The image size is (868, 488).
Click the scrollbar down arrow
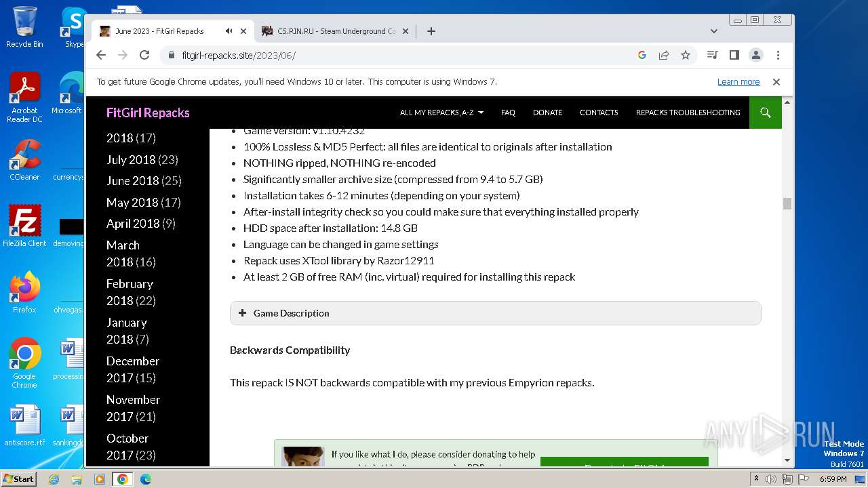coord(787,460)
